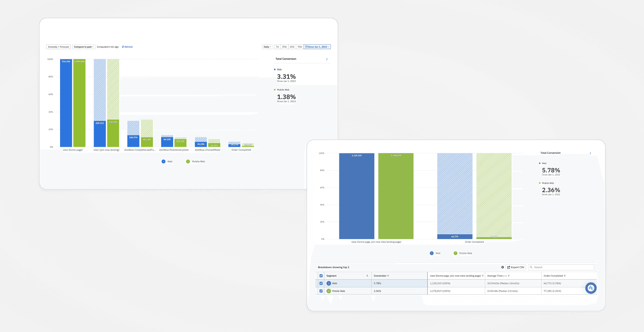Image resolution: width=644 pixels, height=332 pixels.
Task: Click the green Mobile Web legend badge in the second chart
Action: [455, 253]
